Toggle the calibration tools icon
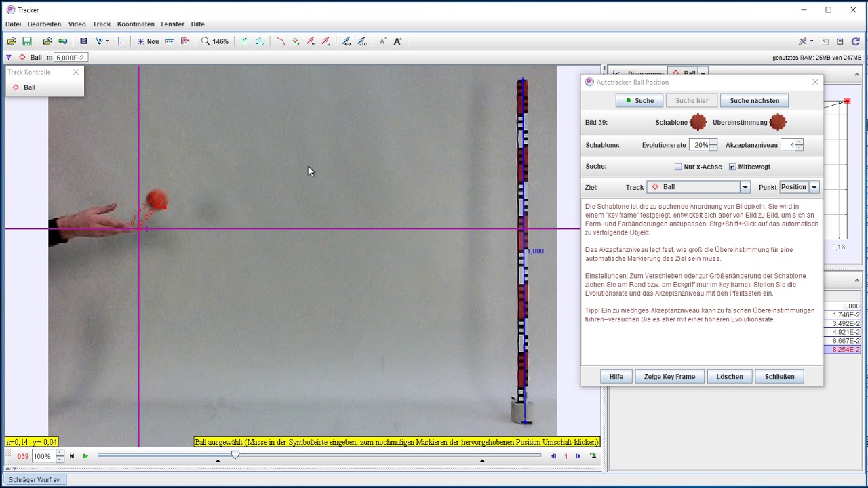Viewport: 868px width, 488px height. click(x=99, y=41)
